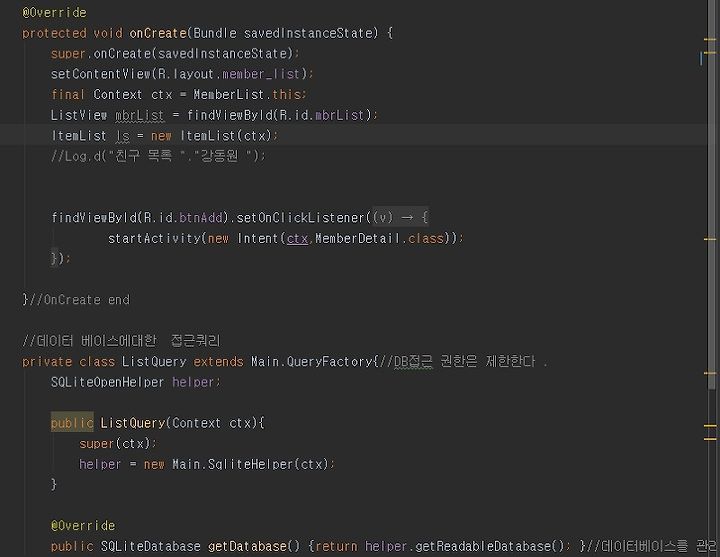The width and height of the screenshot is (720, 557).
Task: Click the vertical scrollbar thumb of the editor
Action: 711,193
